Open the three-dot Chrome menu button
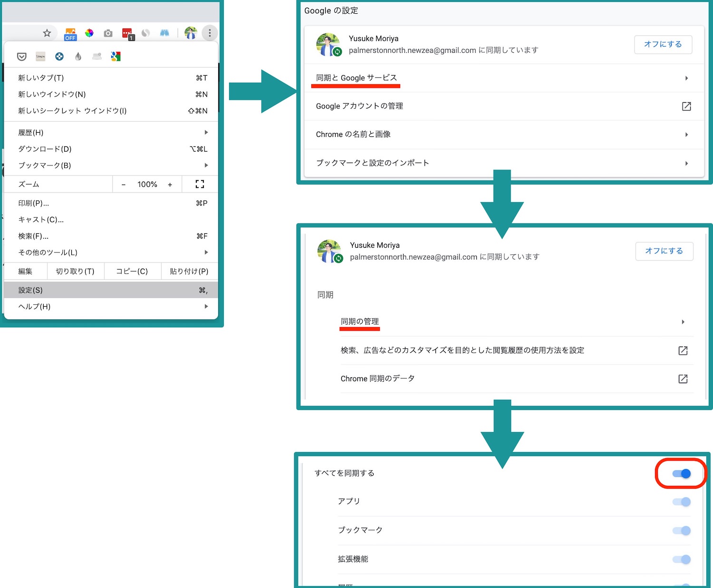The width and height of the screenshot is (713, 588). 210,33
